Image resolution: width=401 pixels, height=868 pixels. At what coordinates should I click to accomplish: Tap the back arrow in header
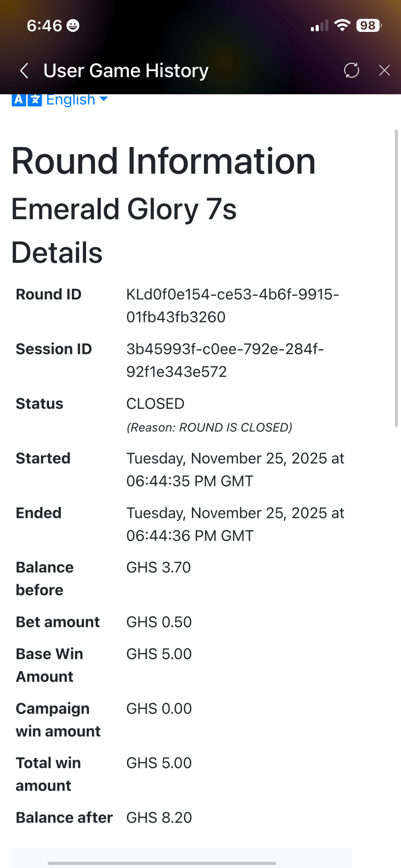tap(24, 71)
